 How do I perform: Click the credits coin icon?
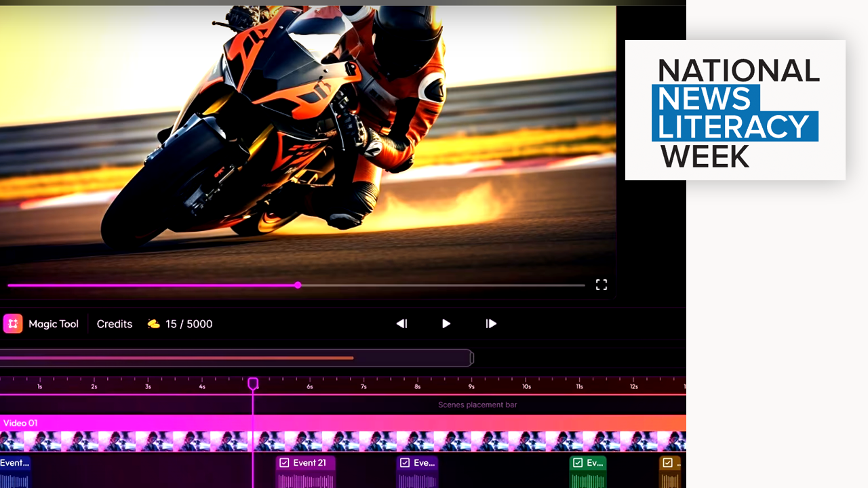click(154, 324)
